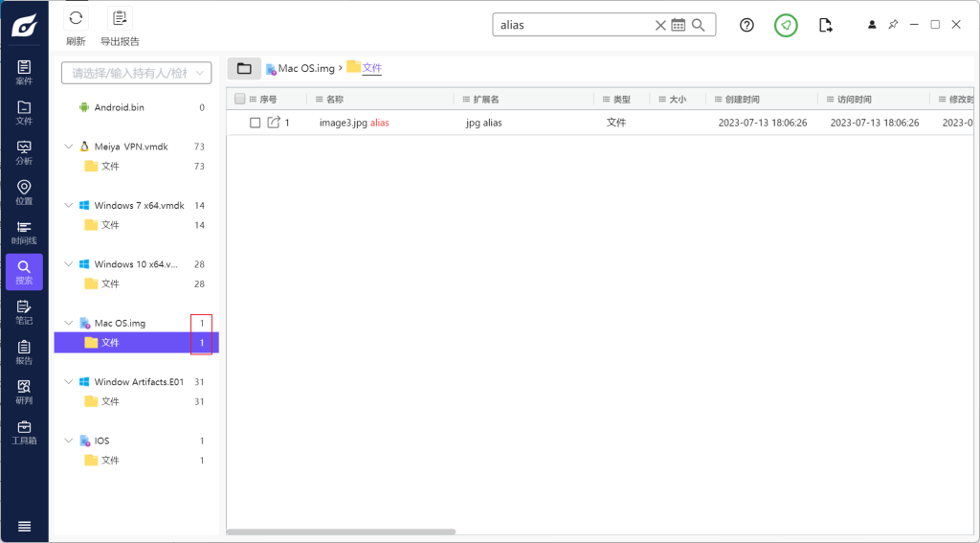Sort by the 创建时间 column header
The width and height of the screenshot is (980, 543).
[x=742, y=99]
